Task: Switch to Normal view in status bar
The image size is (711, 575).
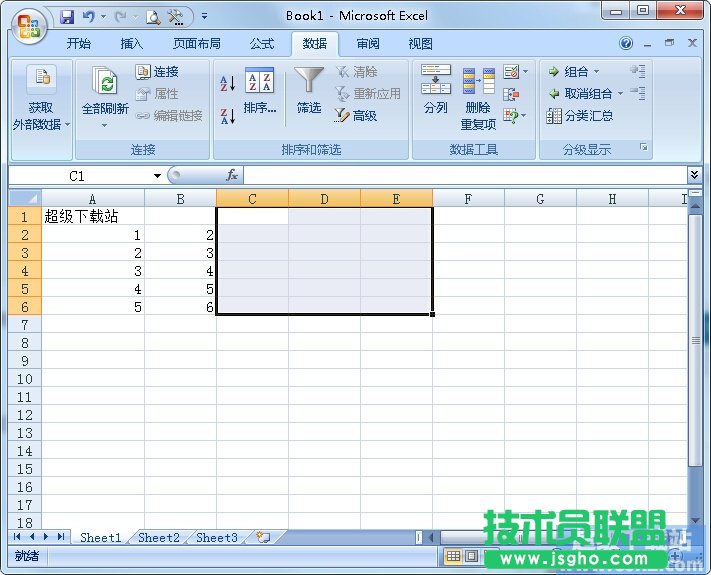Action: [453, 556]
